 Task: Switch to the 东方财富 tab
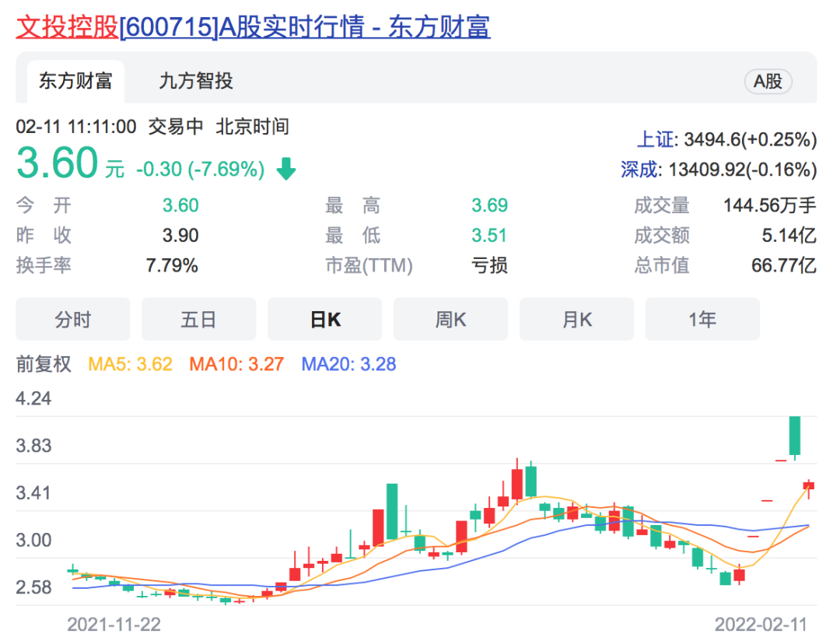click(75, 81)
